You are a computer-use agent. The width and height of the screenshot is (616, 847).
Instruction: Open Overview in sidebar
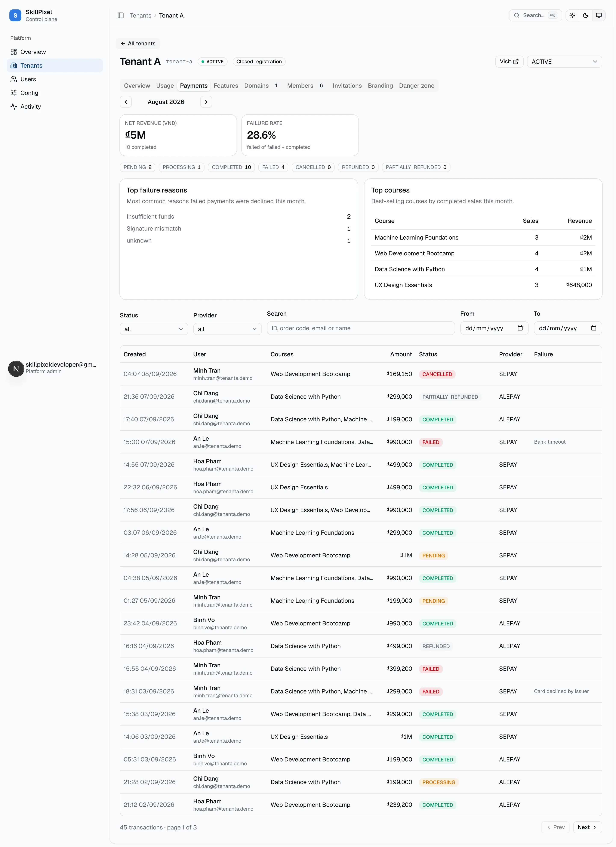pos(55,52)
